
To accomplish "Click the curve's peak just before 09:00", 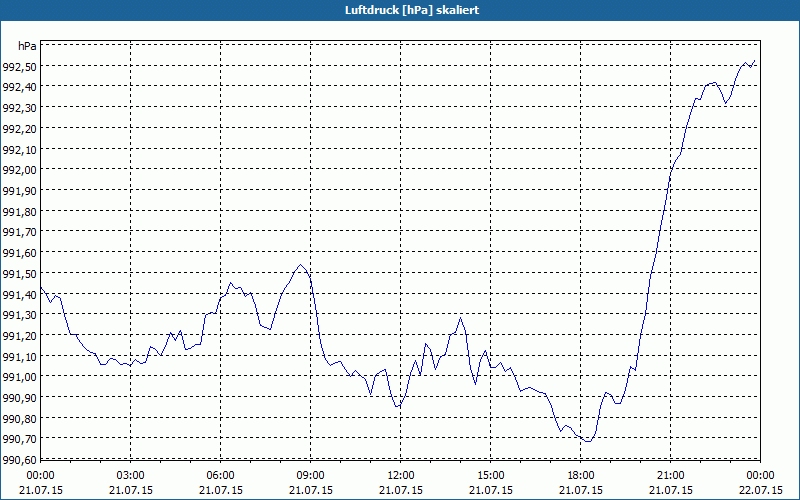I will 301,265.
